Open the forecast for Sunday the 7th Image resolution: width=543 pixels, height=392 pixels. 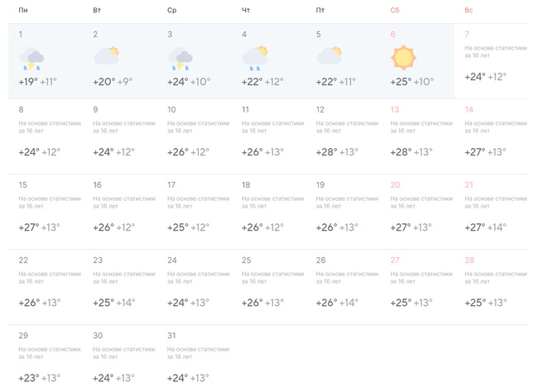(495, 60)
